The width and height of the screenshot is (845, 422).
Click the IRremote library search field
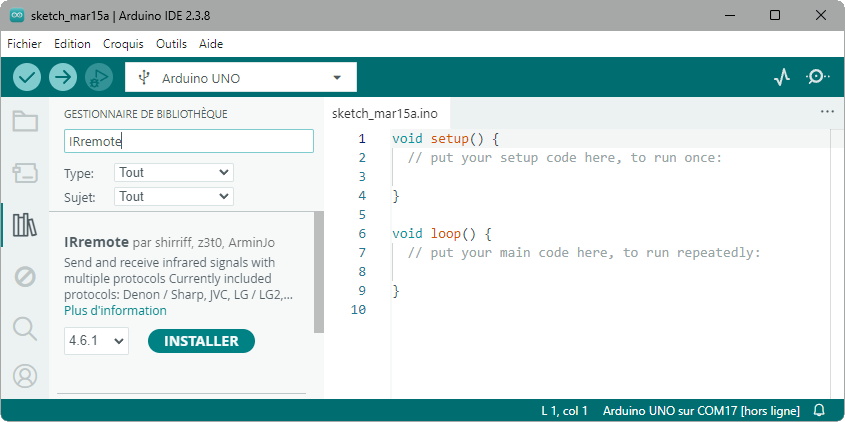pyautogui.click(x=188, y=142)
